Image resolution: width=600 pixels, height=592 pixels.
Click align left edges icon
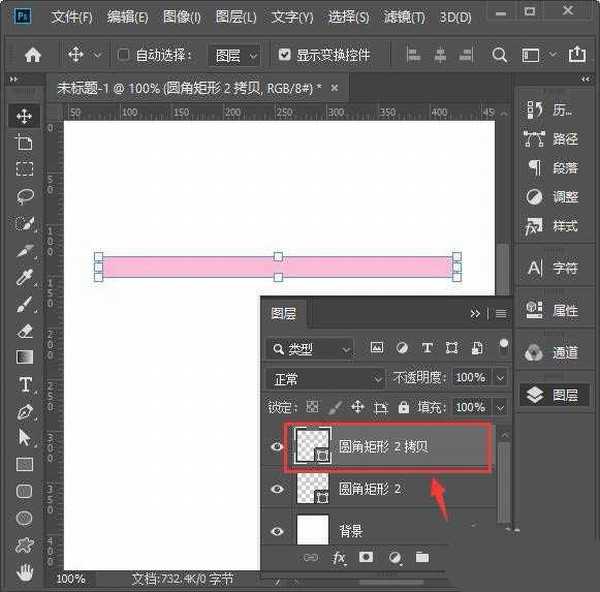(x=413, y=55)
